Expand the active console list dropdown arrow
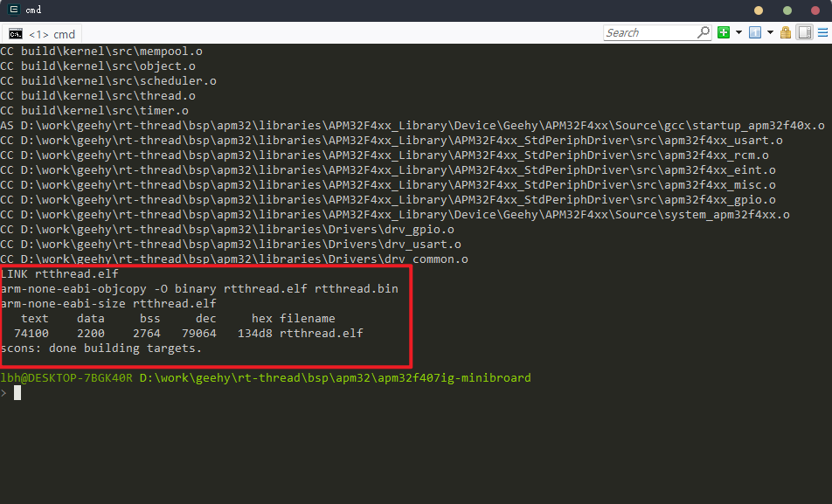The height and width of the screenshot is (504, 832). click(770, 33)
